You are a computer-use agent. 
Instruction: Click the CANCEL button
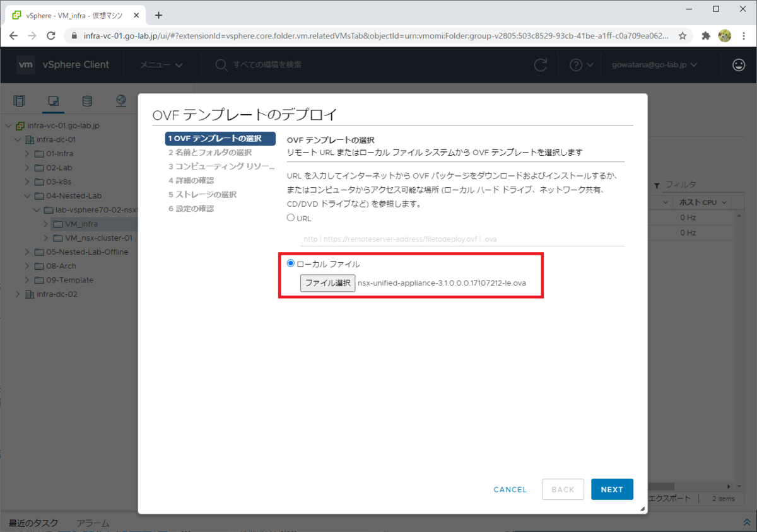510,490
